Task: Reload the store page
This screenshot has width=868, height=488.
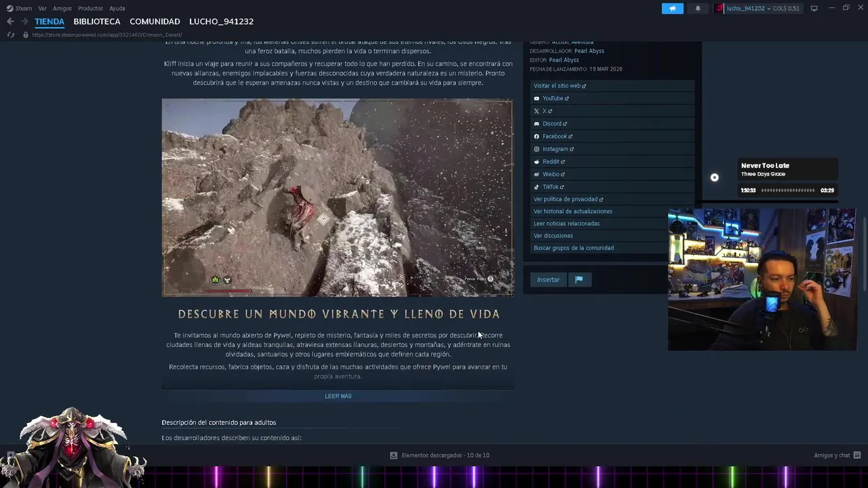Action: (x=11, y=35)
